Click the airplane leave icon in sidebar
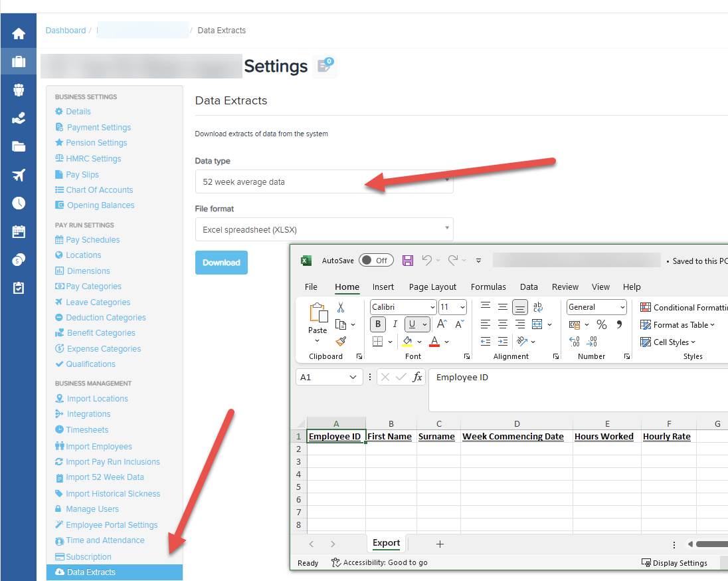Viewport: 728px width, 581px height. tap(19, 175)
